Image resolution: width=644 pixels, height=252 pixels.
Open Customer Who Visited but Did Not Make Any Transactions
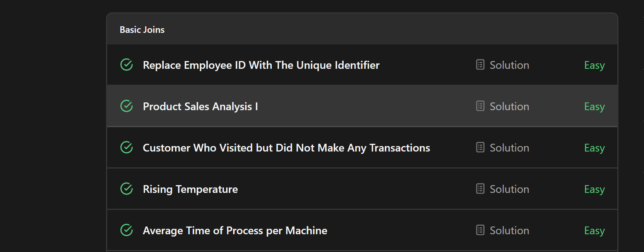pos(286,148)
